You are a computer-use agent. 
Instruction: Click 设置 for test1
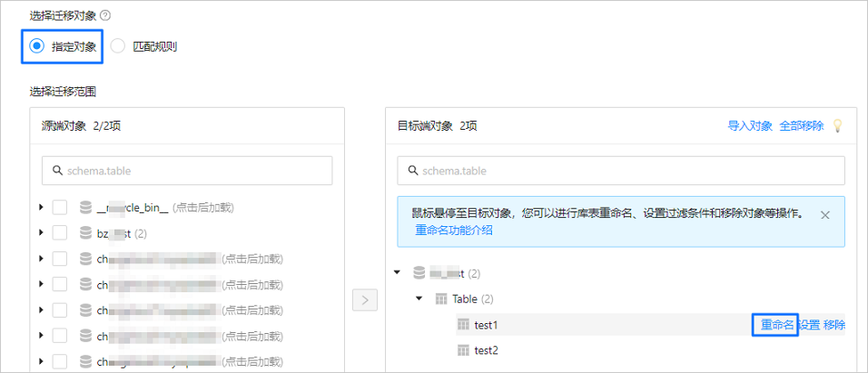(808, 325)
